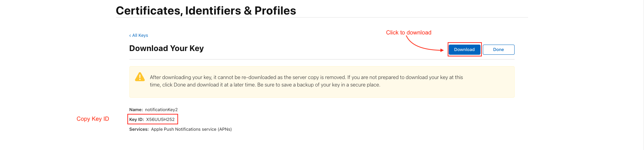Click the red arrowhead pointing at Download
This screenshot has height=150, width=644.
pos(442,50)
